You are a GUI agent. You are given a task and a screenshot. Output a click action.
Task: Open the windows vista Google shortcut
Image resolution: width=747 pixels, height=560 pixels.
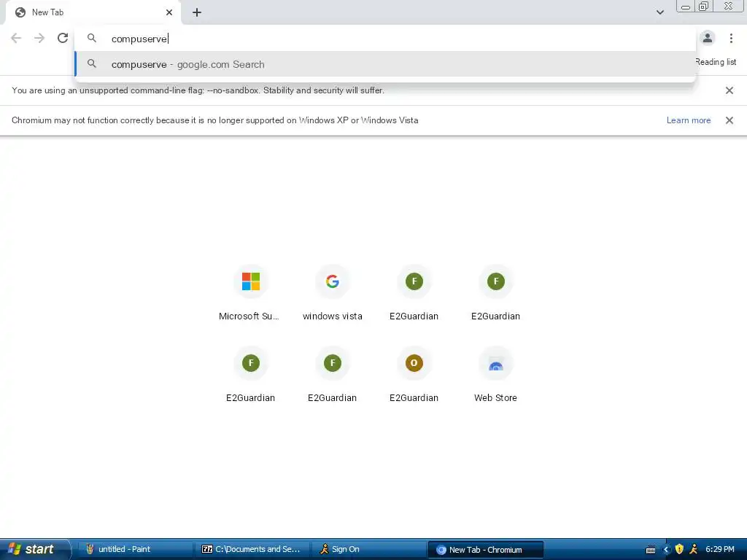tap(333, 294)
